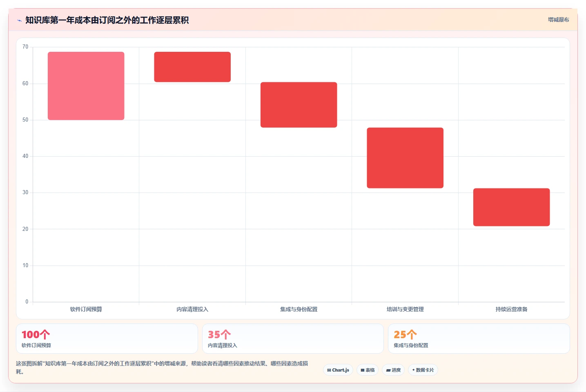
Task: Click the y-axis value 30
Action: click(x=25, y=193)
